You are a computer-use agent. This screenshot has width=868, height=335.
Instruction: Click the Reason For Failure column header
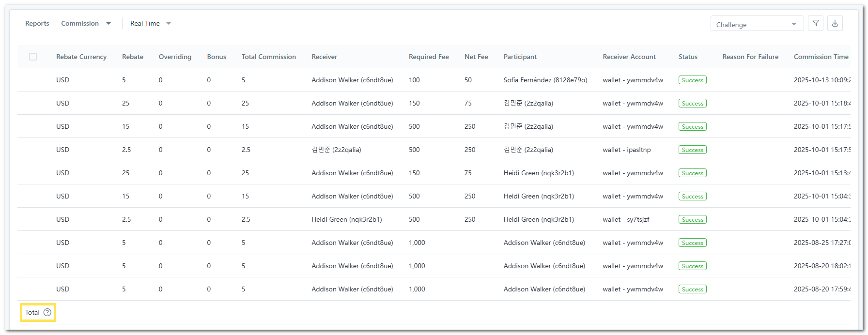tap(750, 57)
